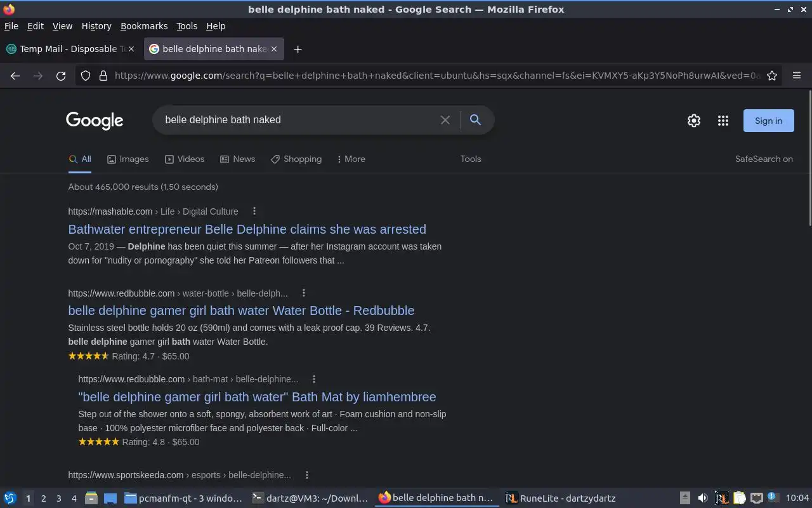
Task: Click the Google search text field
Action: point(298,120)
